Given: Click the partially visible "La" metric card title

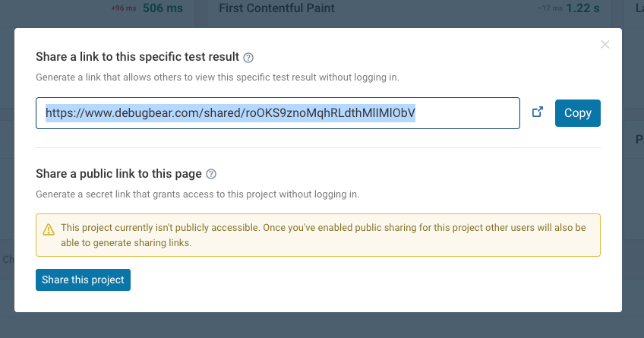Looking at the screenshot, I should 638,8.
